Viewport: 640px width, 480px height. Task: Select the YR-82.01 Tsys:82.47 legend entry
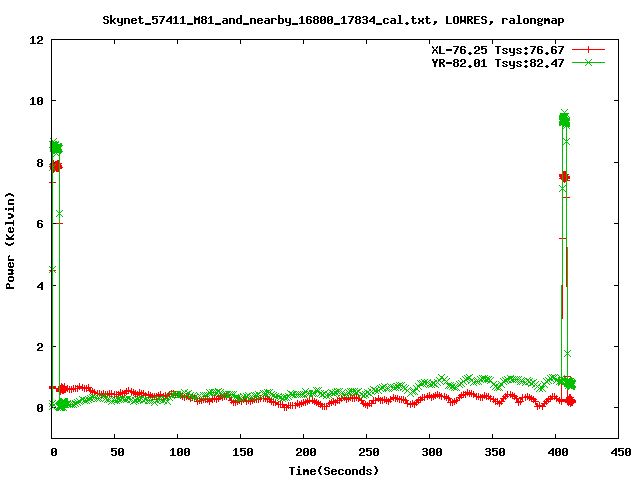tap(498, 63)
